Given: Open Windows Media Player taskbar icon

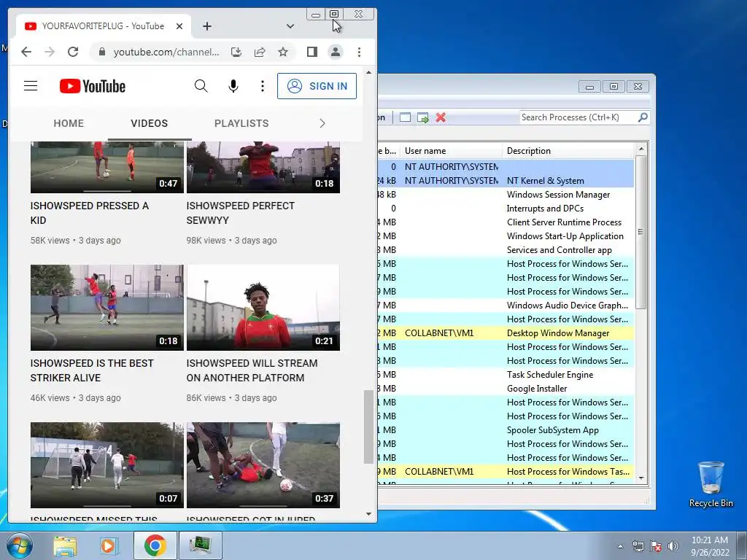Looking at the screenshot, I should pyautogui.click(x=109, y=545).
